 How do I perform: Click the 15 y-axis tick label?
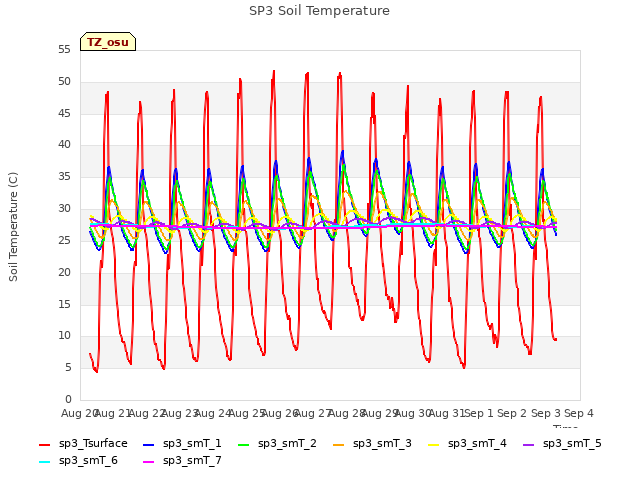tap(64, 304)
